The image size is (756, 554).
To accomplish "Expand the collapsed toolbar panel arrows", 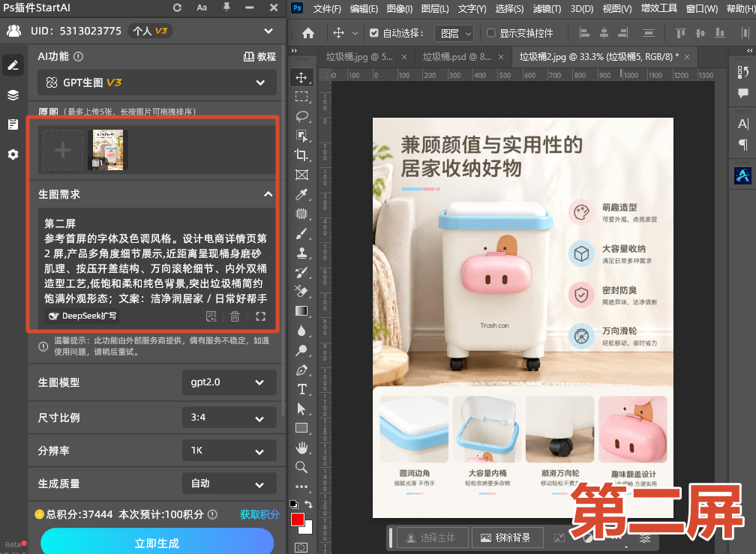I will [x=294, y=50].
